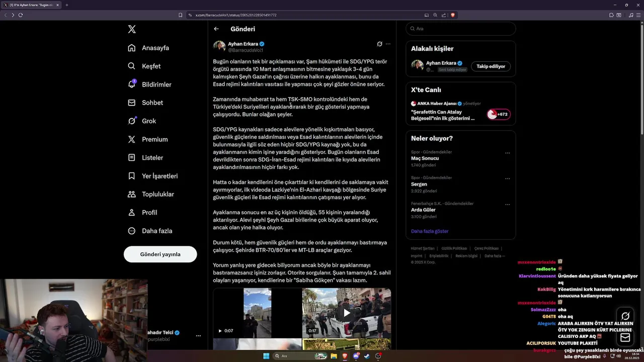Open more options for Arda Güler trend
Screen dimensions: 644x362
[x=507, y=205]
